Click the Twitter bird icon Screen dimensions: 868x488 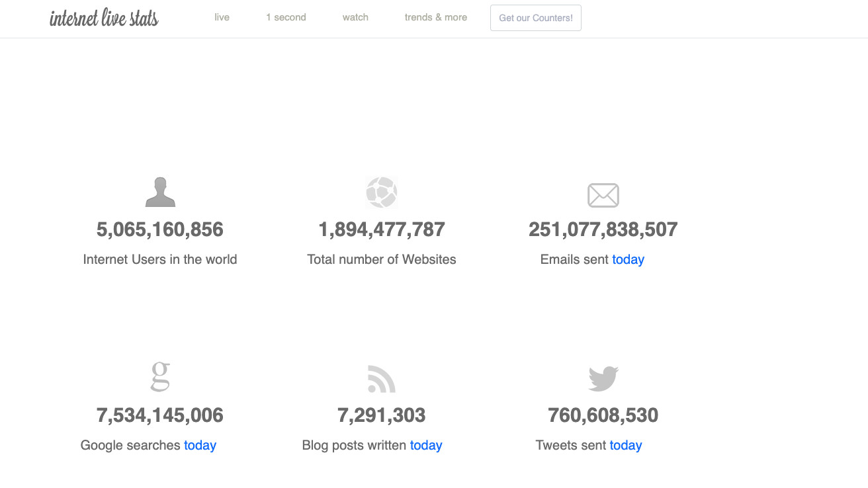coord(603,378)
